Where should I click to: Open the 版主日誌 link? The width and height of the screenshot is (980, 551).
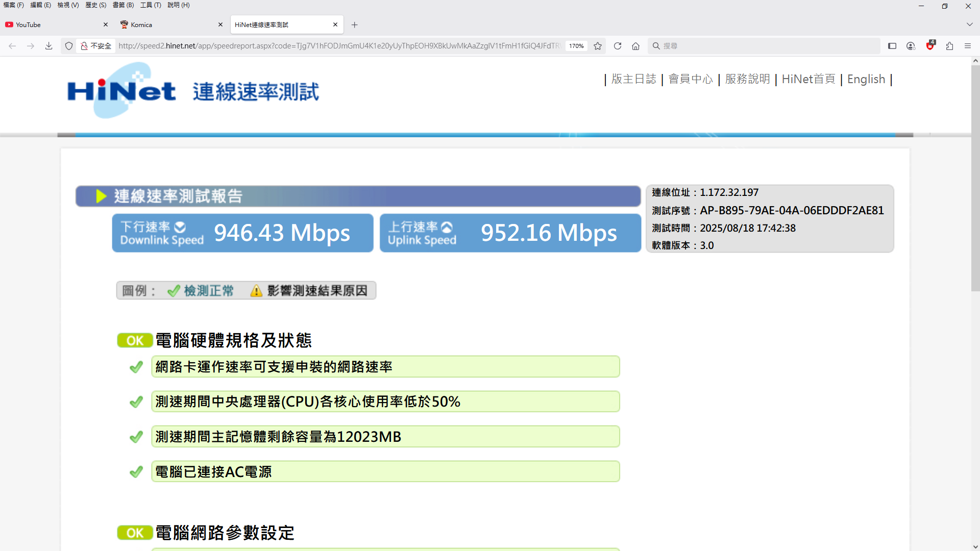[634, 79]
